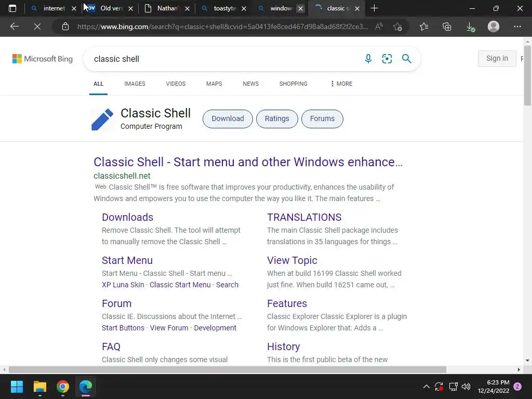Click the magnifier search icon in Bing box
Screen dimensions: 532x399
tap(406, 59)
